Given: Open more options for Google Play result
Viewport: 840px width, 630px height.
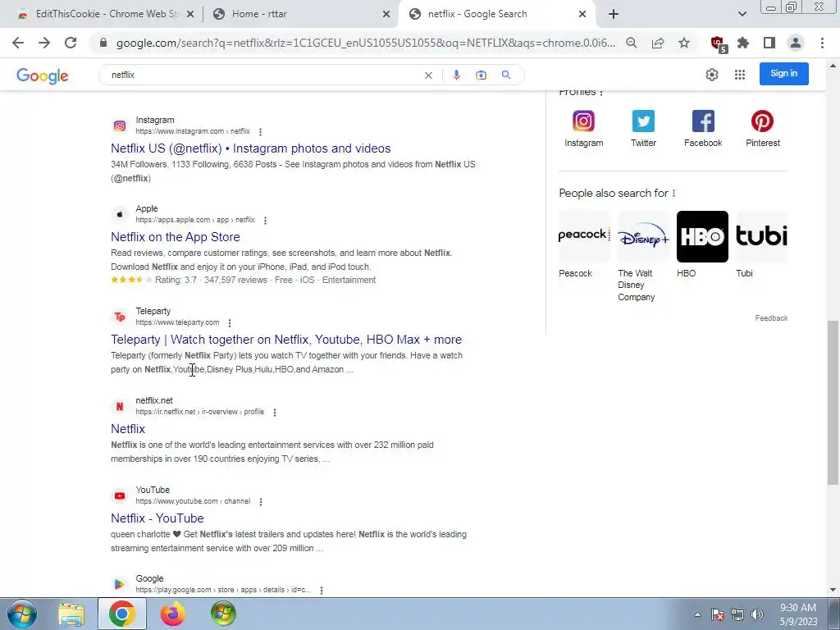Looking at the screenshot, I should [x=322, y=591].
